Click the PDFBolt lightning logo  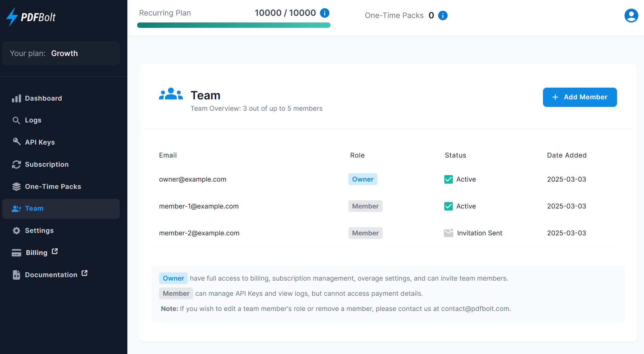tap(13, 17)
